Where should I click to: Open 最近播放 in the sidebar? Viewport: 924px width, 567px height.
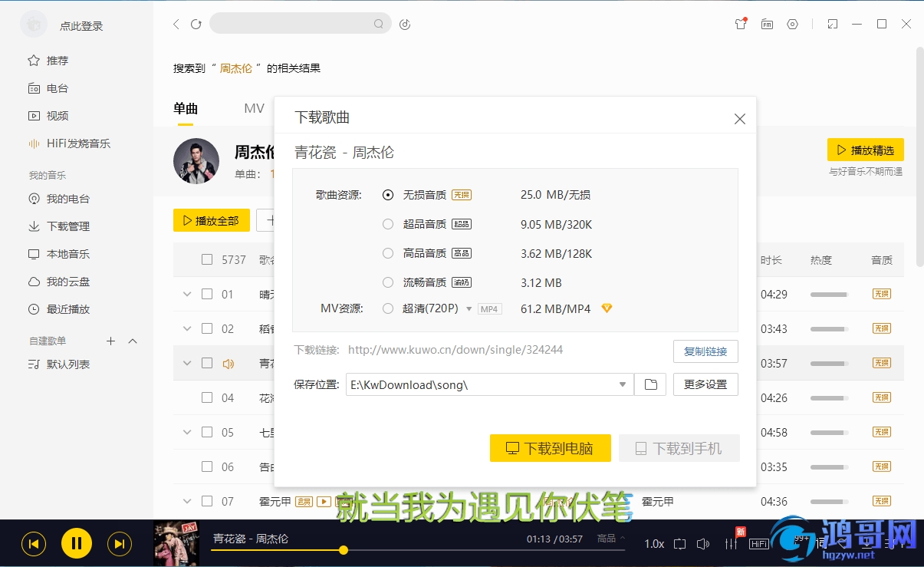pyautogui.click(x=59, y=309)
